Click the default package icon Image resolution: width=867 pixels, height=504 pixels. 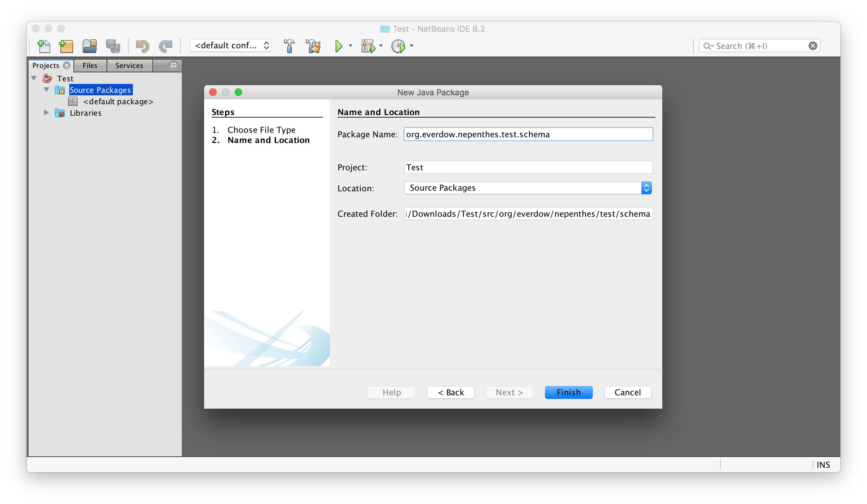[x=72, y=101]
